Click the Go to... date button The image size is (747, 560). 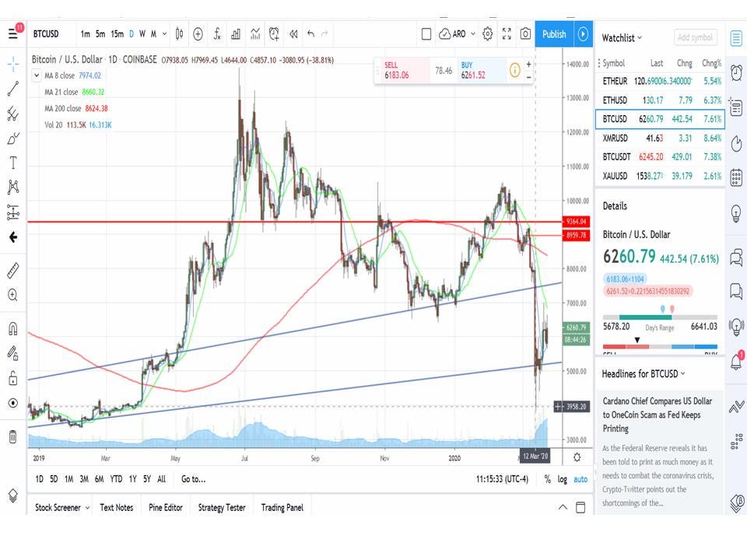coord(194,479)
